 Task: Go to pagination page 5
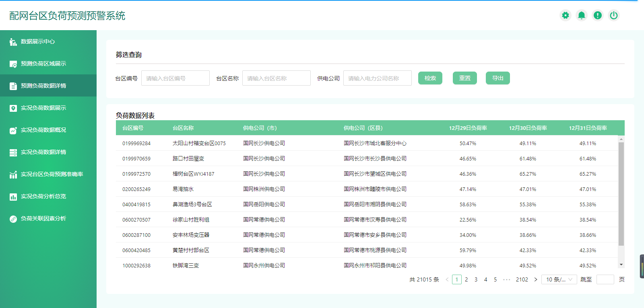tap(495, 279)
